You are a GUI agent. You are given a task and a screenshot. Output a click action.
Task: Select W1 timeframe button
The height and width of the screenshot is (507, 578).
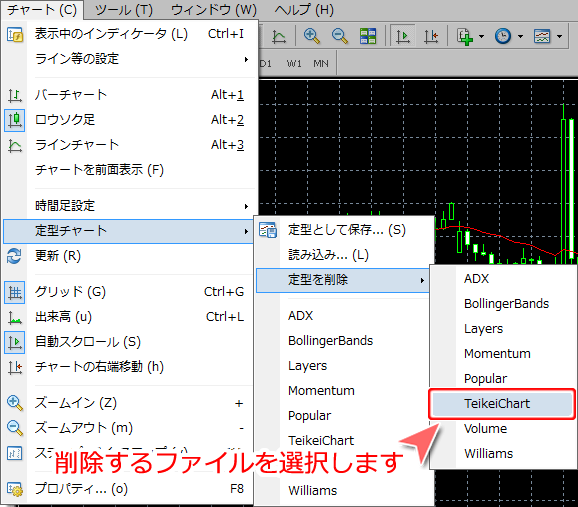click(x=294, y=64)
